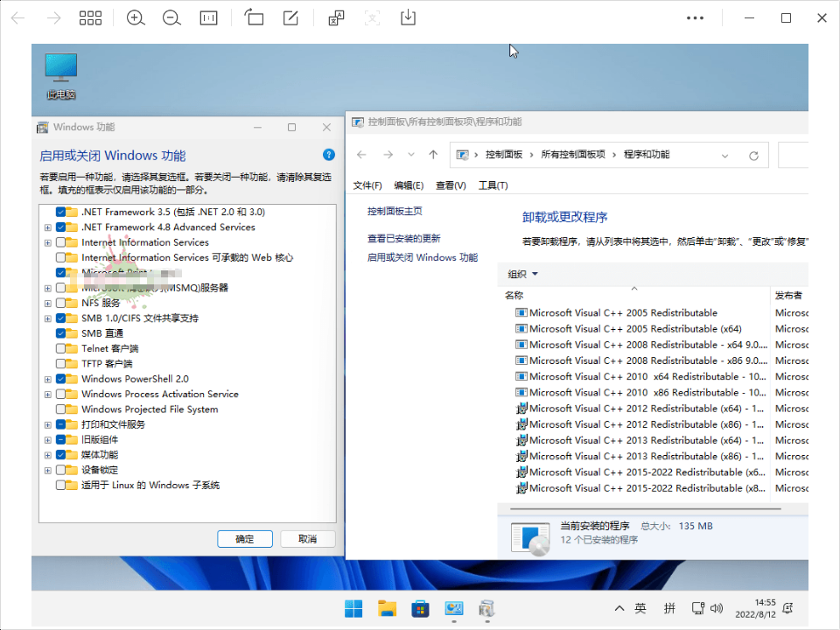This screenshot has height=630, width=840.
Task: Expand .NET Framework 4.8 Advanced Services node
Action: [x=47, y=227]
